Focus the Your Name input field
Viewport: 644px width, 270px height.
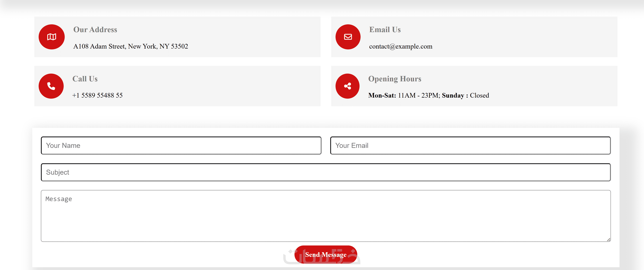181,145
